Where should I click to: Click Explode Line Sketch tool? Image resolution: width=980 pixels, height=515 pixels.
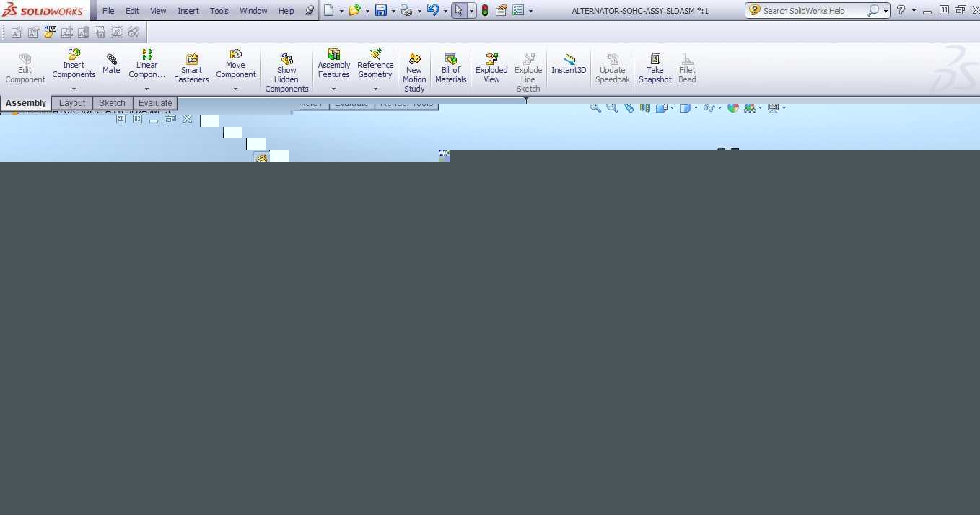[528, 73]
